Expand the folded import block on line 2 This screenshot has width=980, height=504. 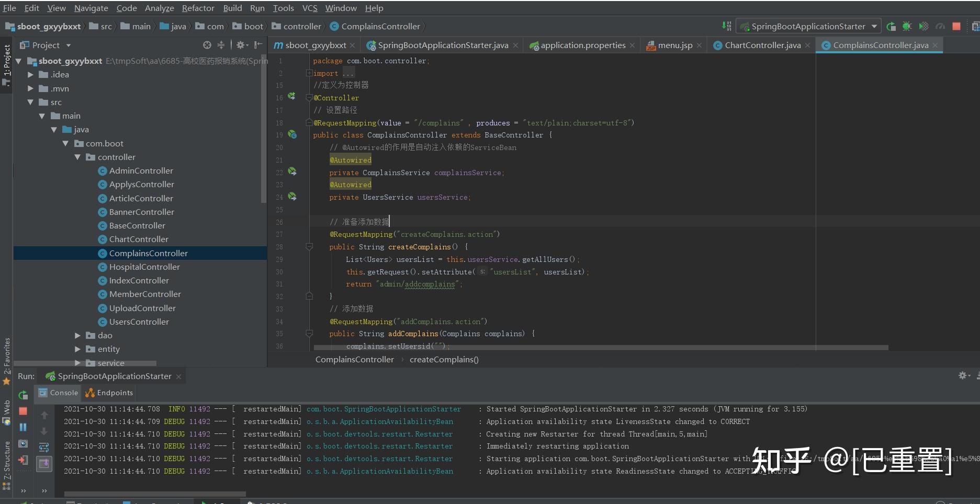coord(309,73)
